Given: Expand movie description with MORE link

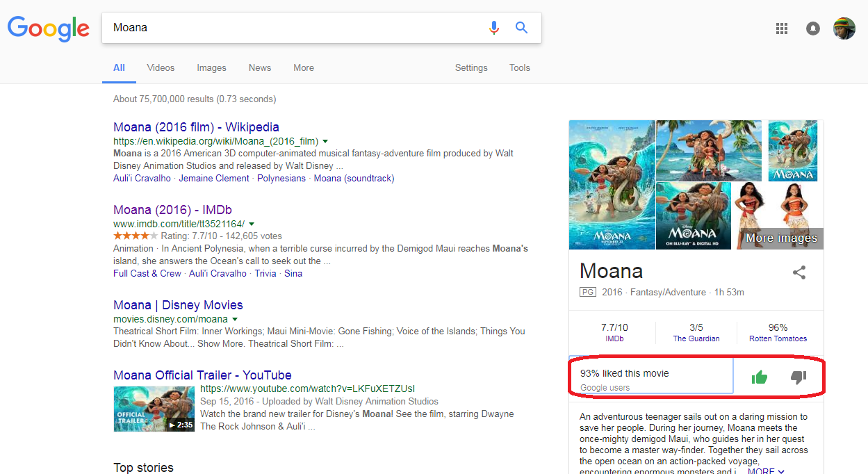Looking at the screenshot, I should [x=766, y=471].
